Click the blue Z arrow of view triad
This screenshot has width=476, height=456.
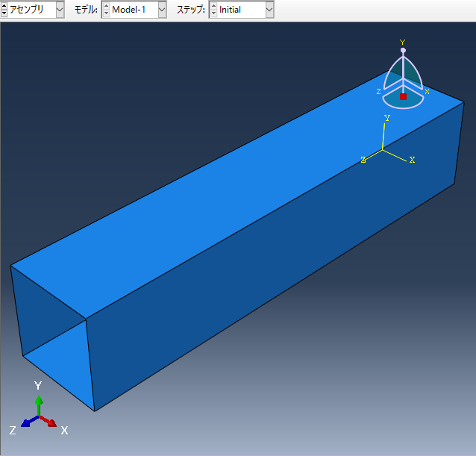point(27,422)
